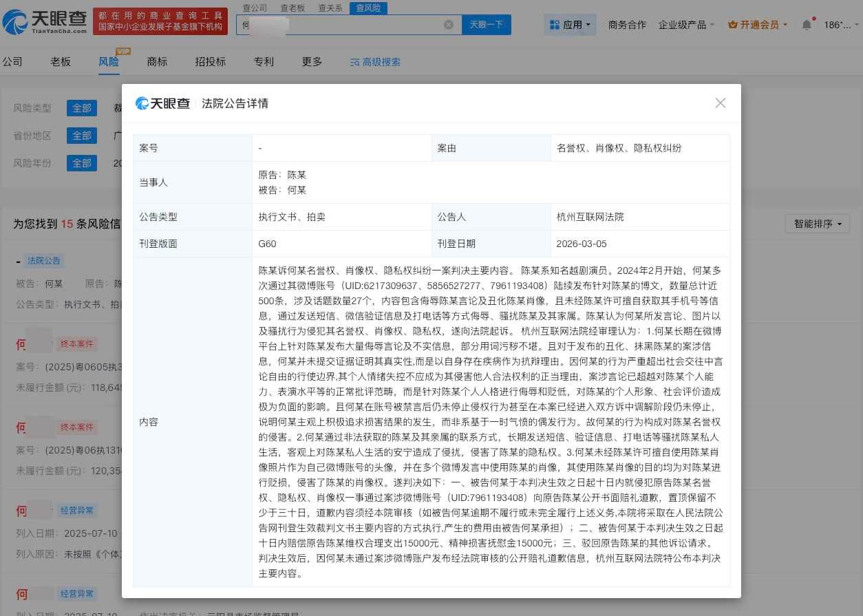Screen dimensions: 863x616
Task: Switch to the 查老板 search tab
Action: 292,8
